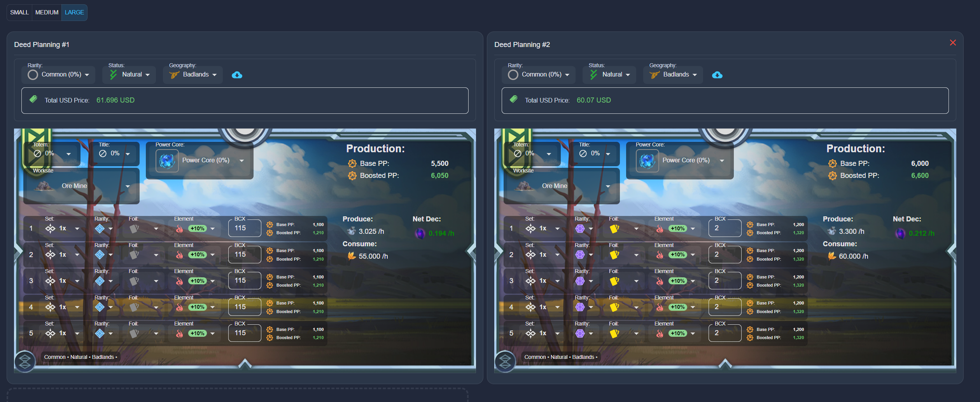Click the BCX input field in row 2 of Deed #1
This screenshot has height=402, width=980.
click(x=244, y=255)
